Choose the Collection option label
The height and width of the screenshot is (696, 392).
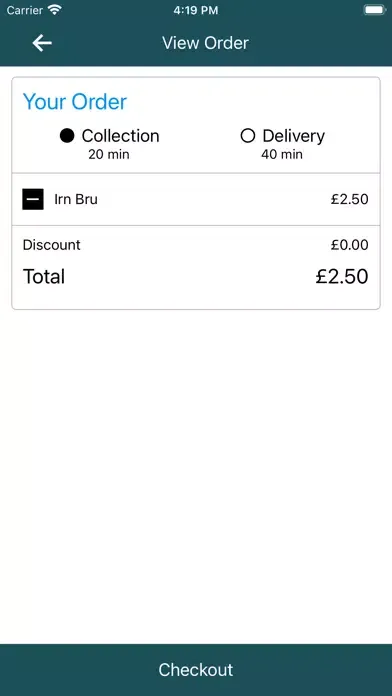pyautogui.click(x=120, y=136)
